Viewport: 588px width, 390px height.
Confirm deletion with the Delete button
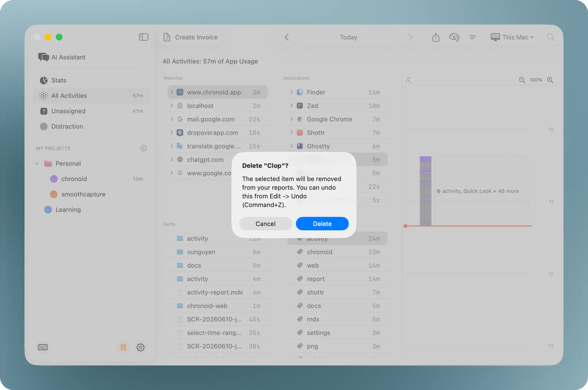tap(322, 224)
